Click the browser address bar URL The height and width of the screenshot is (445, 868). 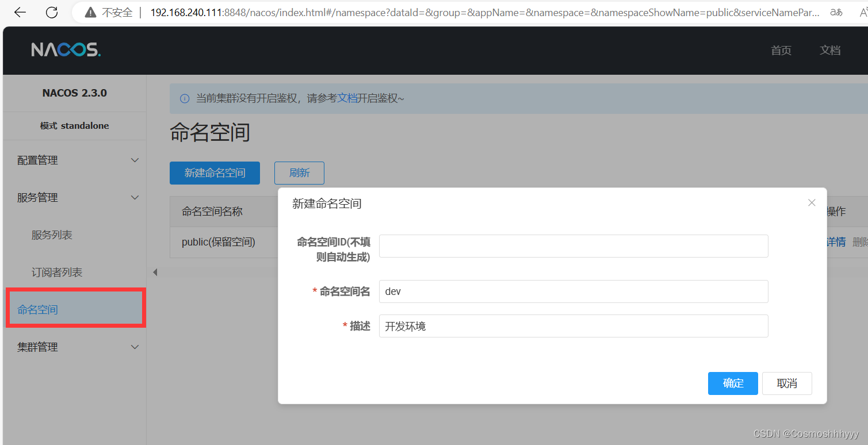click(x=485, y=12)
